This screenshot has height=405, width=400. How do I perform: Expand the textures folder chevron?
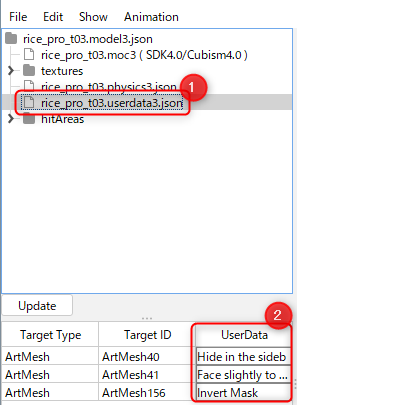[x=11, y=70]
